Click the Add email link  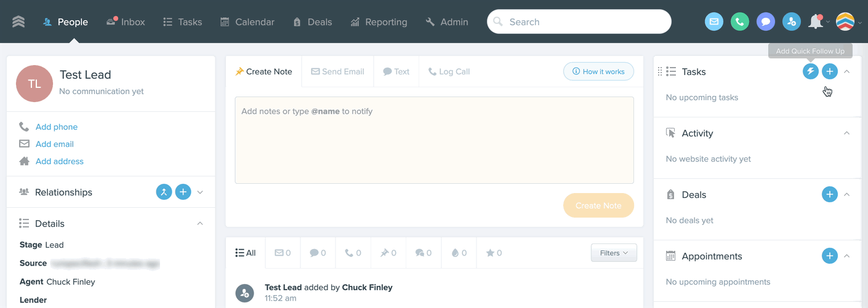click(x=55, y=144)
